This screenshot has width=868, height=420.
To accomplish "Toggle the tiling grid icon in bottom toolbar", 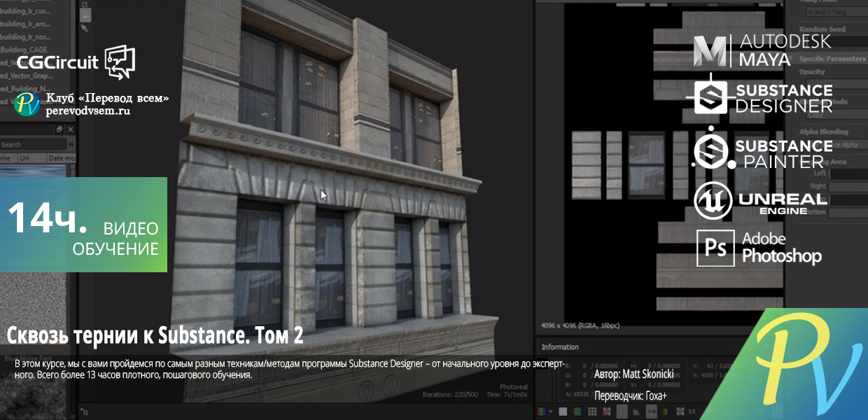I will (x=592, y=412).
